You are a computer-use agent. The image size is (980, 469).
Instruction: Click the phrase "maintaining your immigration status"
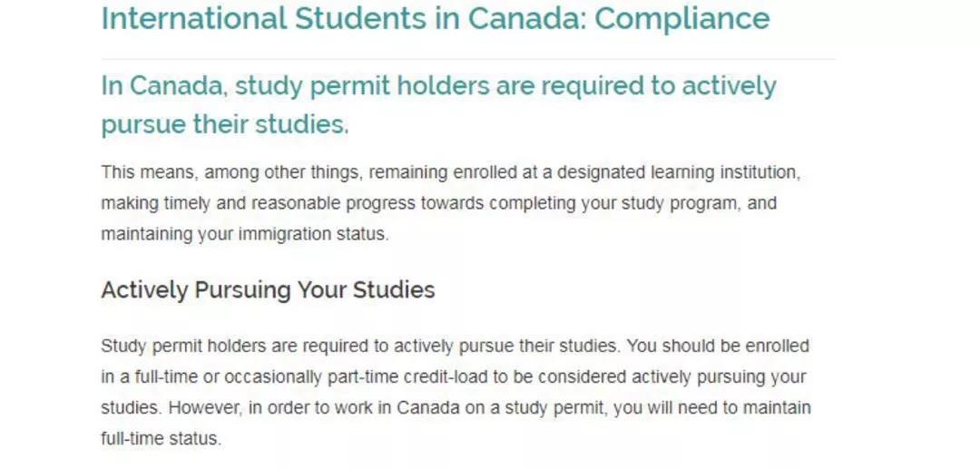243,235
